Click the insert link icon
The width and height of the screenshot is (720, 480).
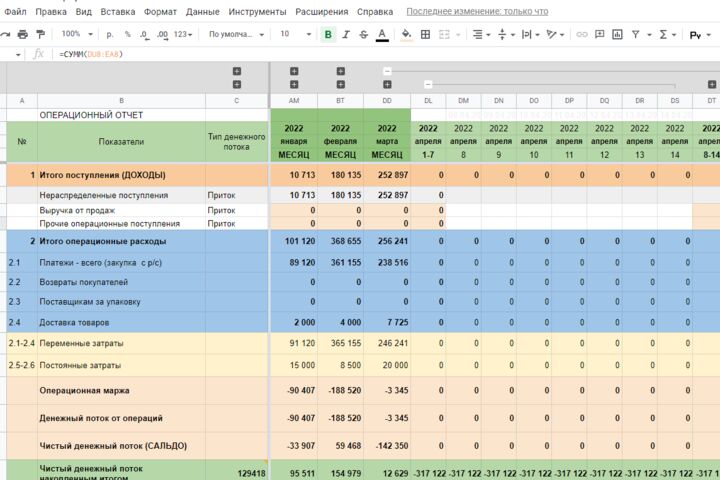(x=582, y=34)
